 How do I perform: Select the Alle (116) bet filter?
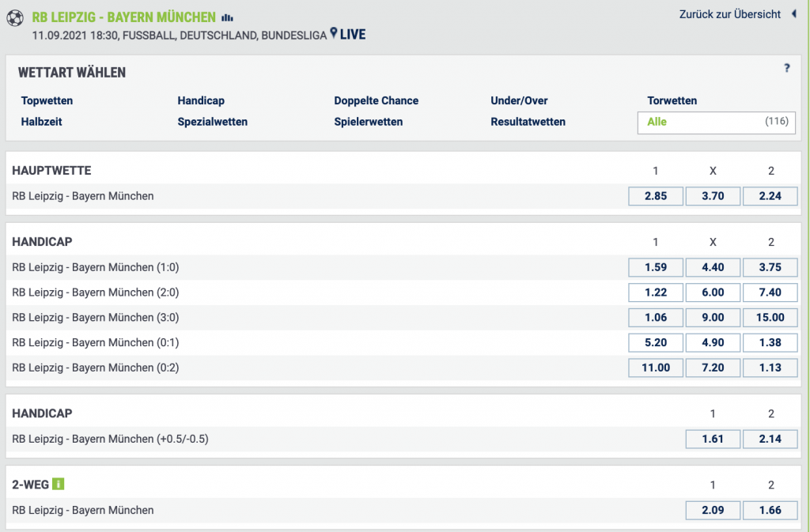pos(717,123)
